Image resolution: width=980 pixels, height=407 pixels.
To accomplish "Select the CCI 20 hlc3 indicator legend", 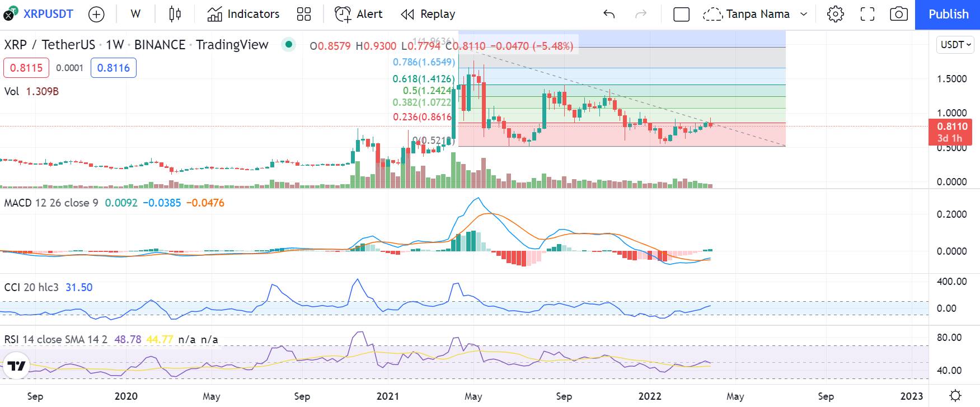I will point(31,287).
